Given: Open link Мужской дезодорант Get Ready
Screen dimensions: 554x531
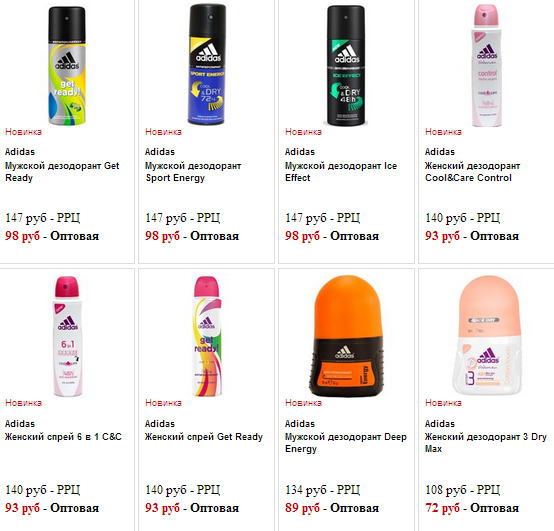Looking at the screenshot, I should click(x=62, y=172).
